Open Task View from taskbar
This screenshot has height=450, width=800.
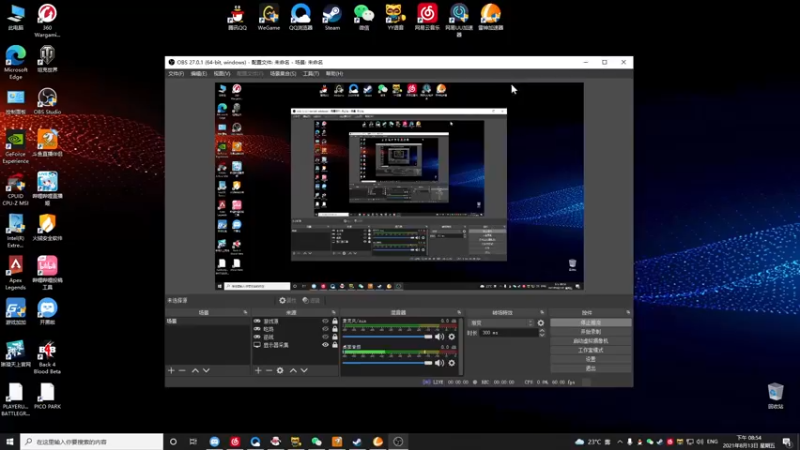tap(193, 442)
